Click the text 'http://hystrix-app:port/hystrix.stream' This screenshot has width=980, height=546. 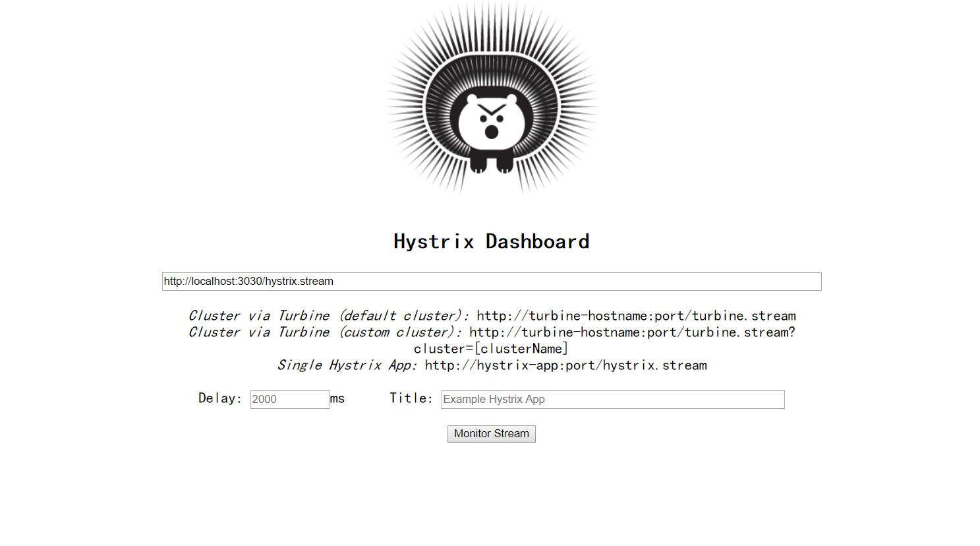pyautogui.click(x=566, y=365)
